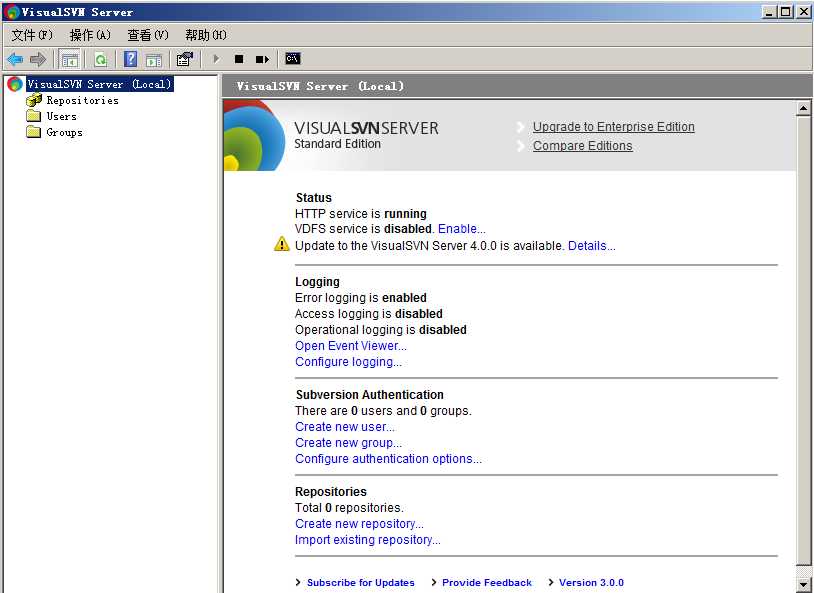Screen dimensions: 814x593
Task: Click the Provide Feedback link
Action: [x=487, y=583]
